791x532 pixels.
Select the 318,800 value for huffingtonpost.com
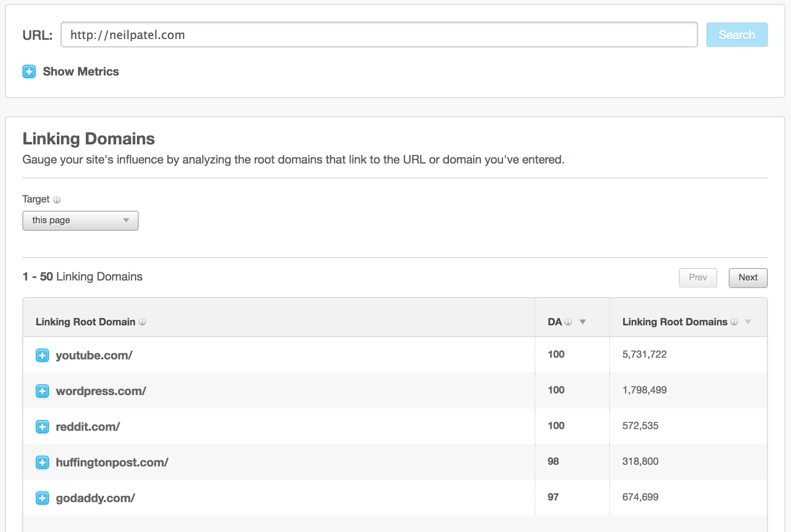click(x=640, y=461)
